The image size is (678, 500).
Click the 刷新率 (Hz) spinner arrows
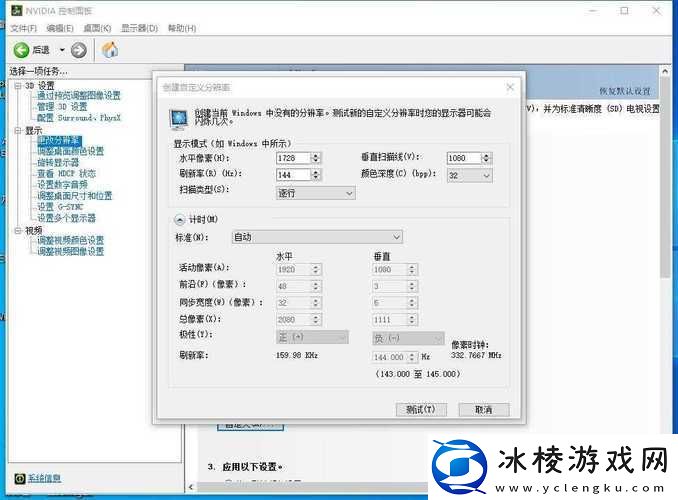coord(316,175)
